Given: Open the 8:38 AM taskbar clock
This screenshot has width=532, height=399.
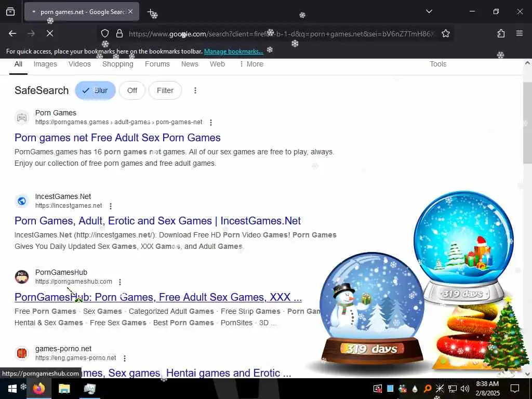Looking at the screenshot, I should click(x=487, y=389).
